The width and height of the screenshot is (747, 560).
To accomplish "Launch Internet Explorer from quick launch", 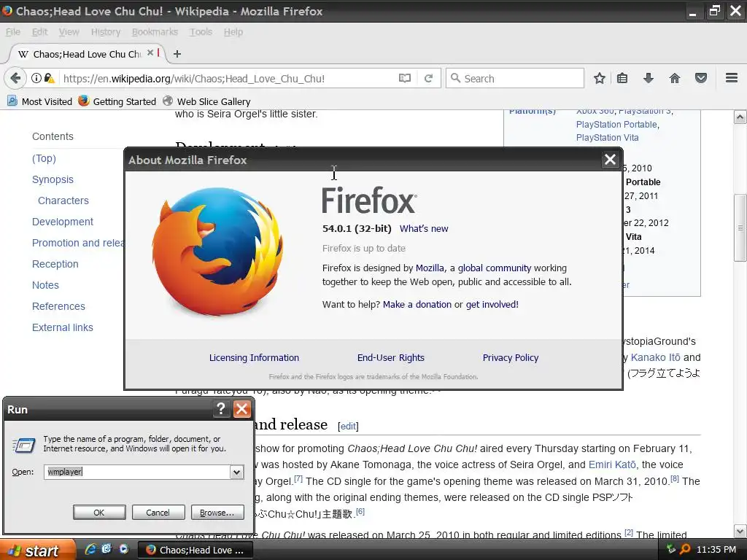I will click(90, 549).
